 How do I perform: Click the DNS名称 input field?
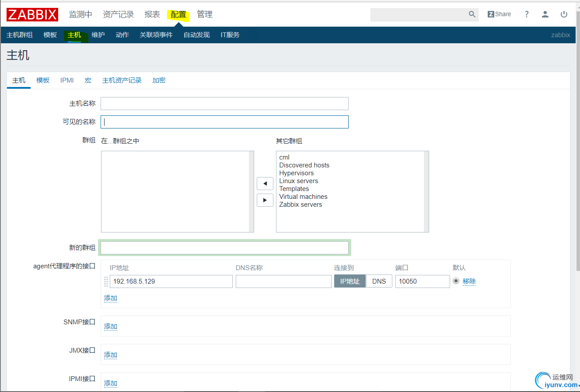283,281
